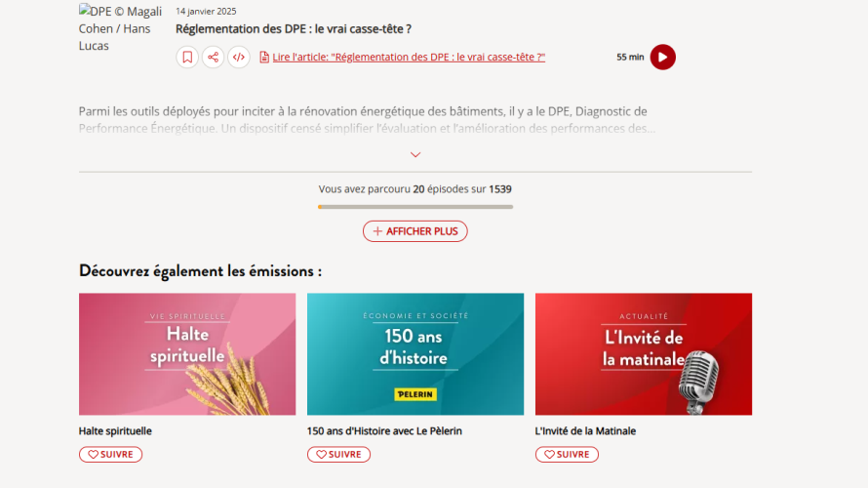Open the Halte spirituelle title link
Screen dimensions: 868x488
click(x=115, y=431)
